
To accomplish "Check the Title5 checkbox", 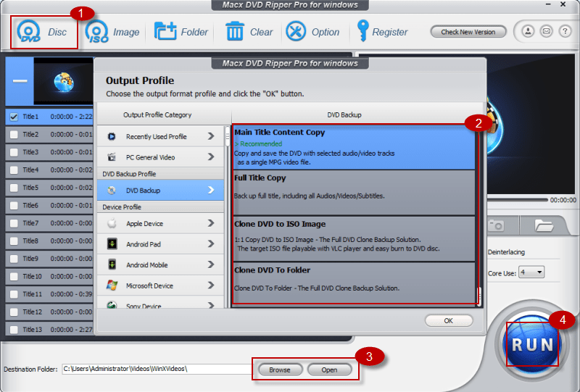I will tap(14, 188).
